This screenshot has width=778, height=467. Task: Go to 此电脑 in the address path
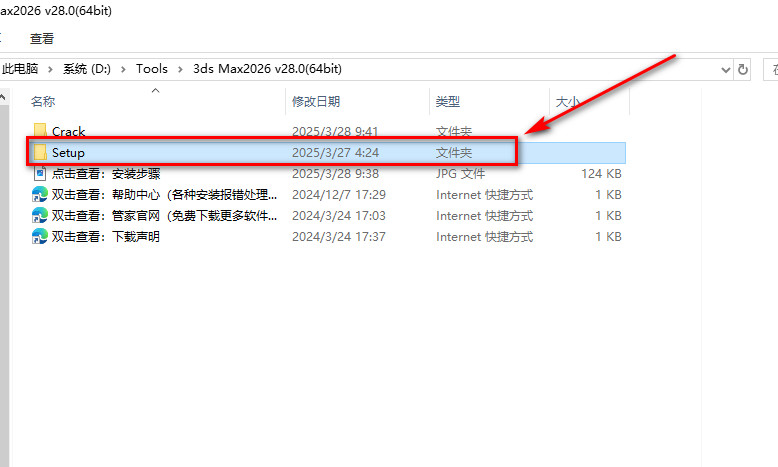(x=20, y=68)
